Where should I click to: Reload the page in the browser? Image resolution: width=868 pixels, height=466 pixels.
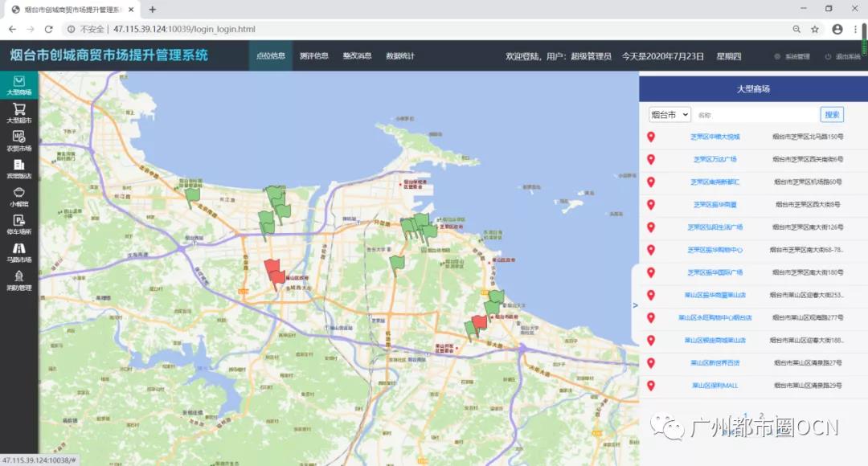point(49,30)
